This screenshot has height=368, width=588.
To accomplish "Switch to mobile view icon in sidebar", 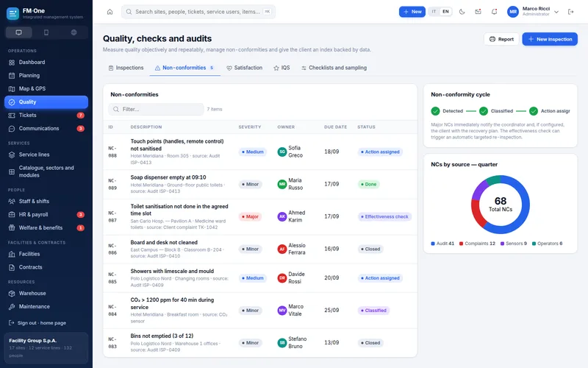I will [x=46, y=32].
